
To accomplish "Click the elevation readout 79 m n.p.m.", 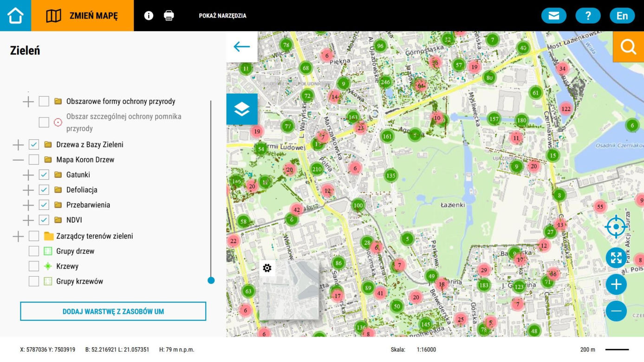I will (x=177, y=349).
